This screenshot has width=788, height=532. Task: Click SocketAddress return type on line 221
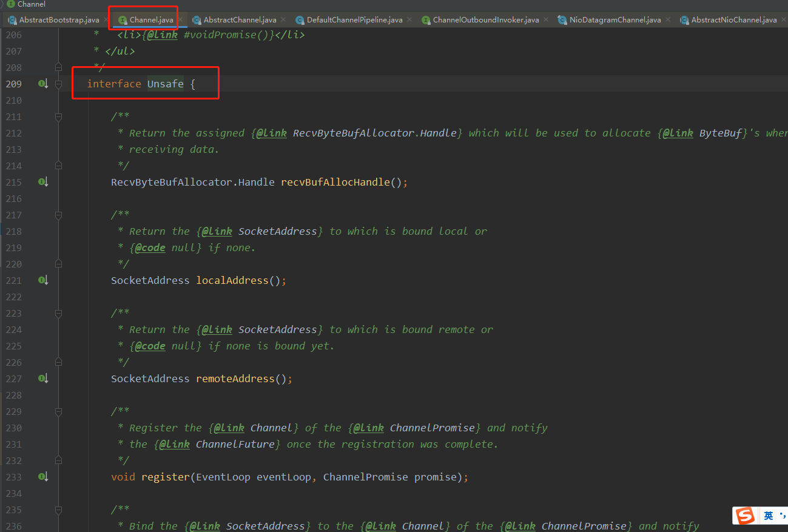pyautogui.click(x=150, y=280)
